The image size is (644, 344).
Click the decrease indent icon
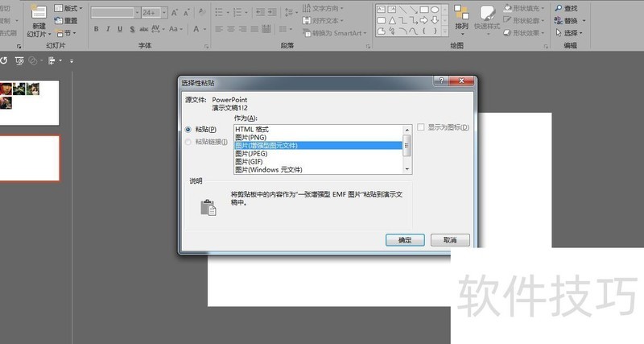tap(259, 12)
